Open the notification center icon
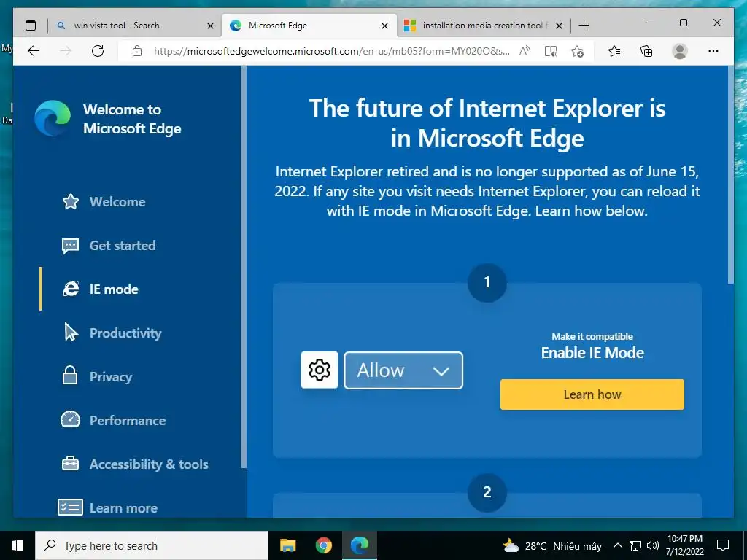This screenshot has width=747, height=560. pos(723,545)
